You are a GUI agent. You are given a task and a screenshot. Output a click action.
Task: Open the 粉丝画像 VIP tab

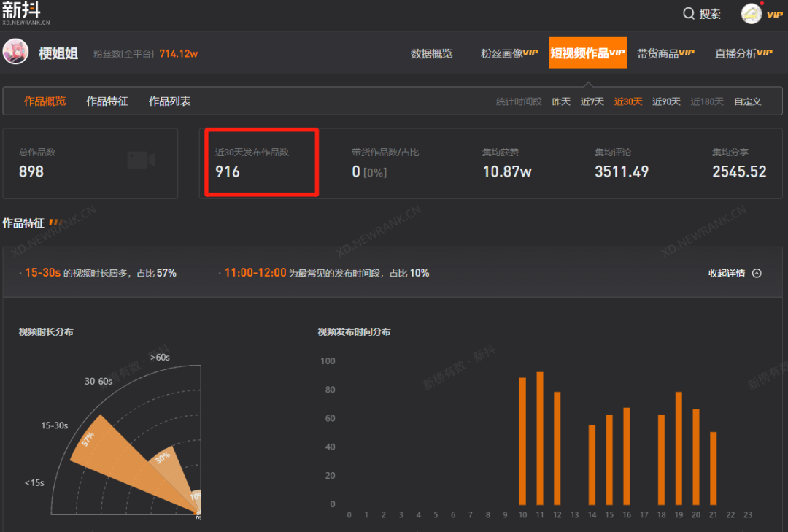(509, 53)
